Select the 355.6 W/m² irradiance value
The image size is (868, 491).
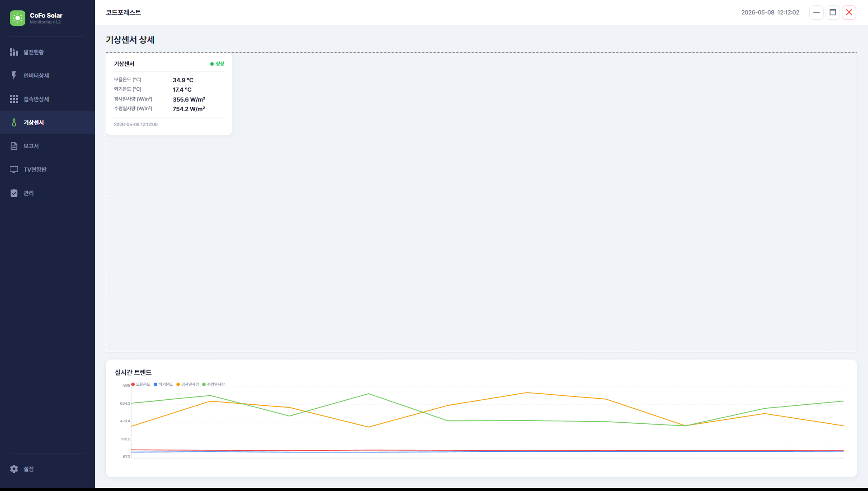tap(189, 99)
